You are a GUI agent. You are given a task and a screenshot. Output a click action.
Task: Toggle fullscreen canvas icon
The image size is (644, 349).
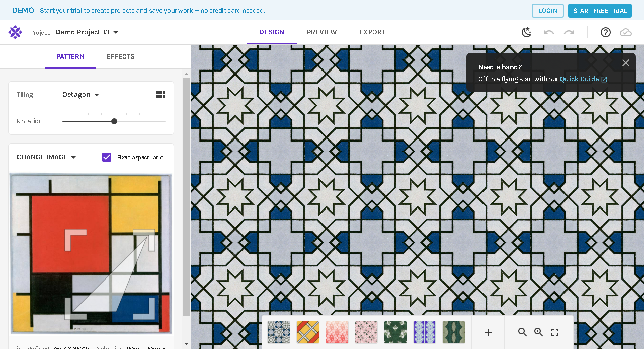pos(555,332)
